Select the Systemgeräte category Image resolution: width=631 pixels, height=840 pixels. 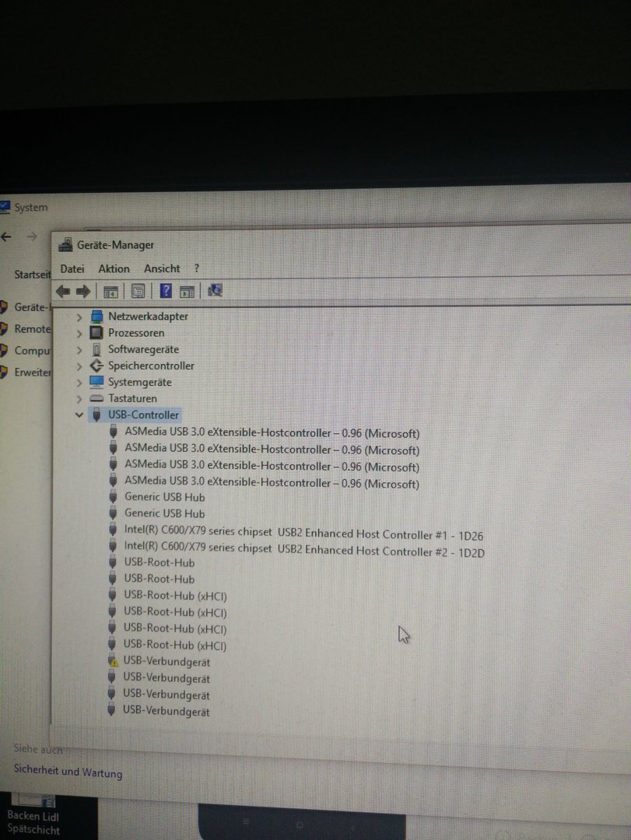(140, 382)
